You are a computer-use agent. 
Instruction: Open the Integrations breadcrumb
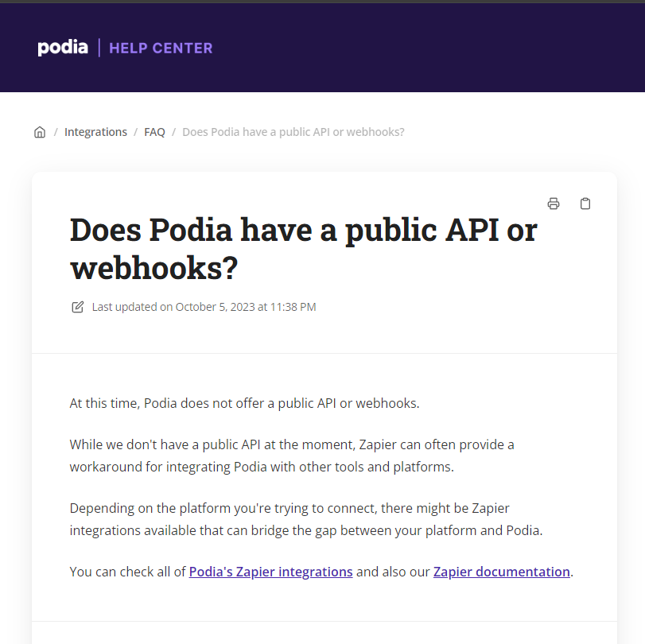95,132
